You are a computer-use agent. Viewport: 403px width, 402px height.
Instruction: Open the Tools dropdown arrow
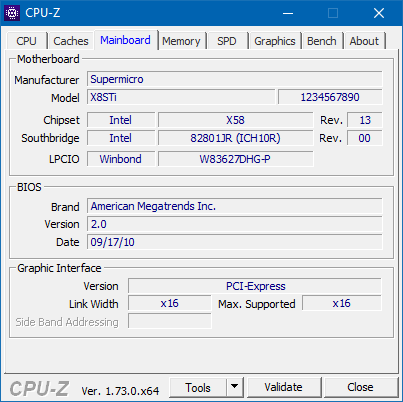[x=235, y=387]
